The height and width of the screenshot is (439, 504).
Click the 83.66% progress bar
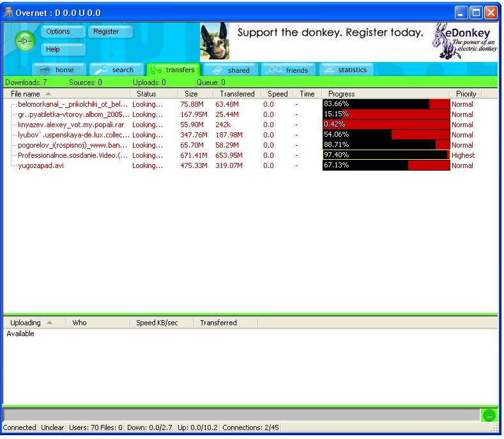coord(386,104)
